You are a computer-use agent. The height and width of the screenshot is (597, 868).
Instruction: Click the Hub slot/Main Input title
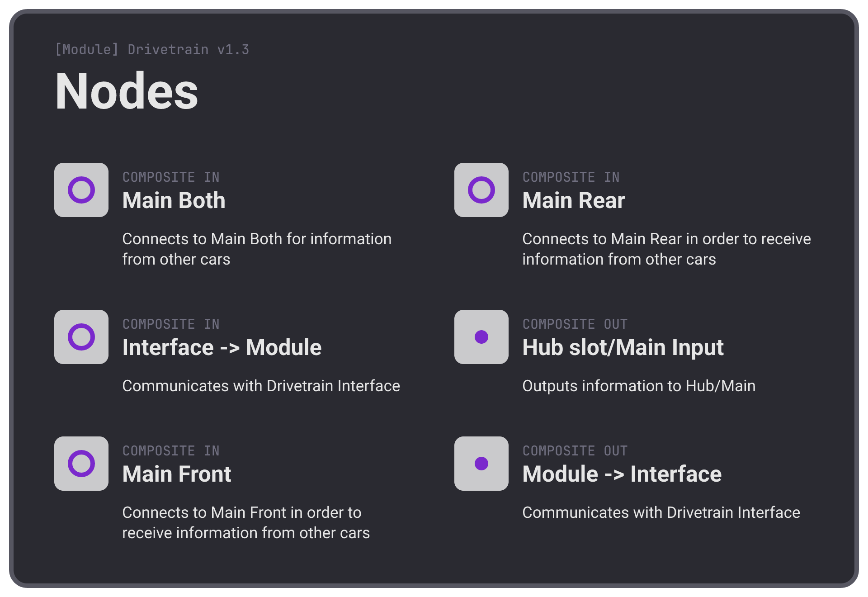pyautogui.click(x=623, y=347)
